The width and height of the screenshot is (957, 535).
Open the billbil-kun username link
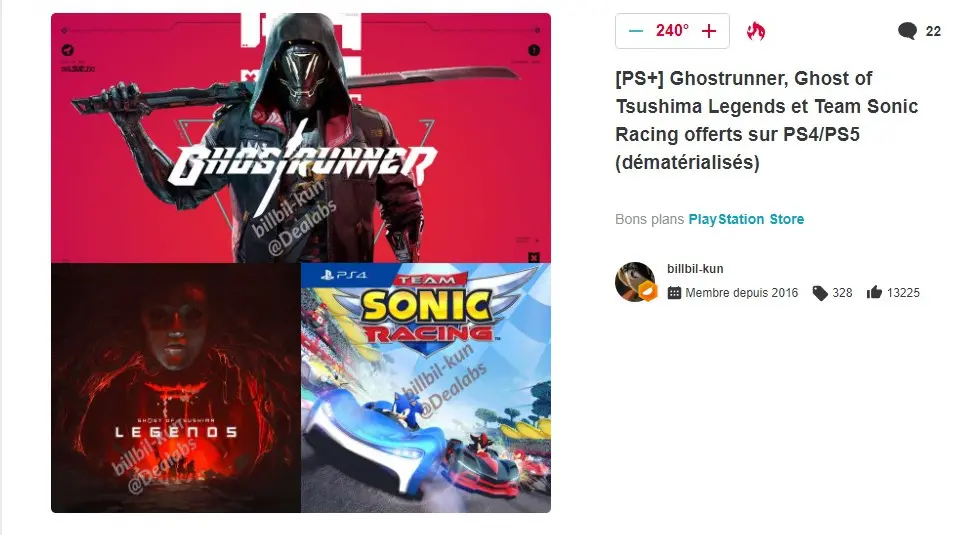pyautogui.click(x=695, y=268)
